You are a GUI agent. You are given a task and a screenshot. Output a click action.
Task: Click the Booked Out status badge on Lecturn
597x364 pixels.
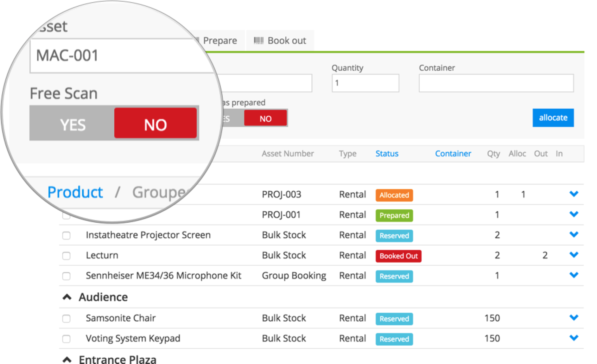[398, 256]
